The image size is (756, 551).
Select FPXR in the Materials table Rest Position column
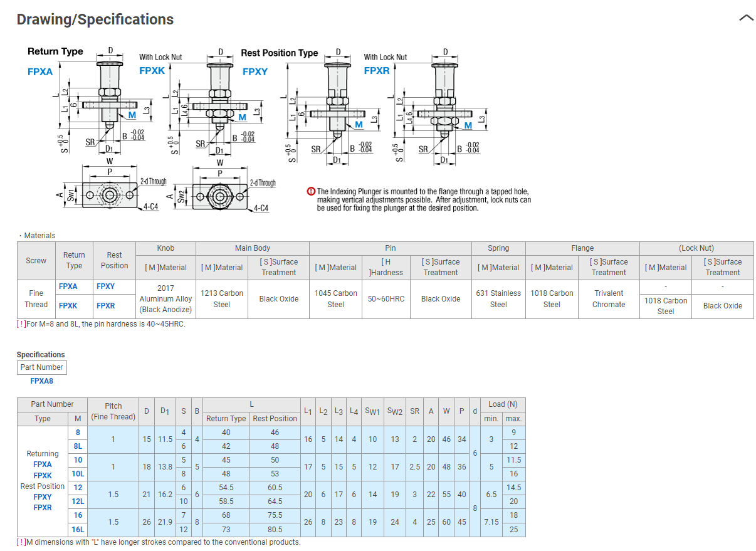[x=105, y=306]
